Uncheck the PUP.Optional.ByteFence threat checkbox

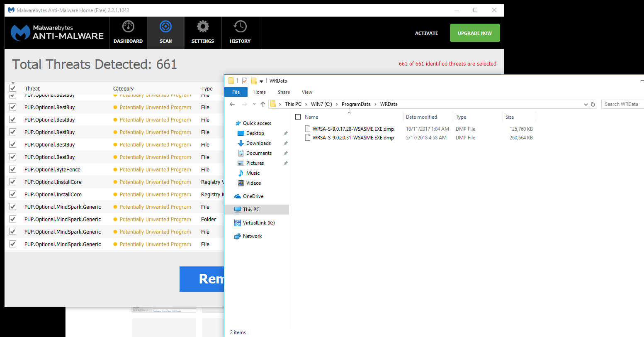tap(12, 169)
